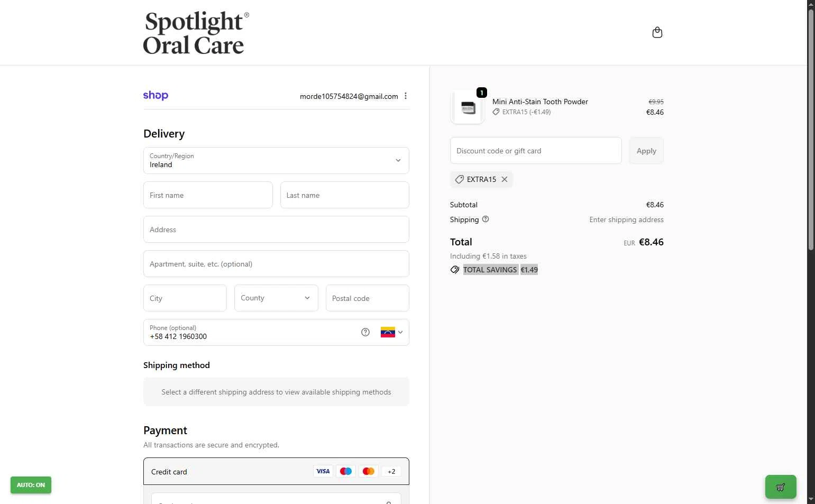Click the Spotlight Oral Care logo
815x504 pixels.
(196, 33)
